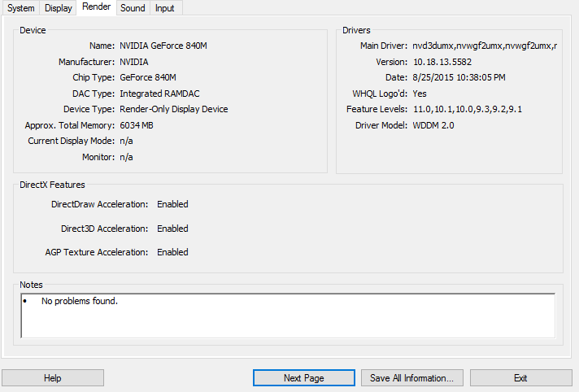Exit the diagnostic tool
Screen dimensions: 579x392
pos(520,378)
